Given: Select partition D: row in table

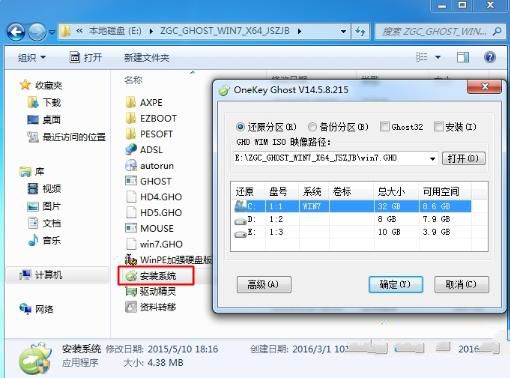Looking at the screenshot, I should coord(352,219).
